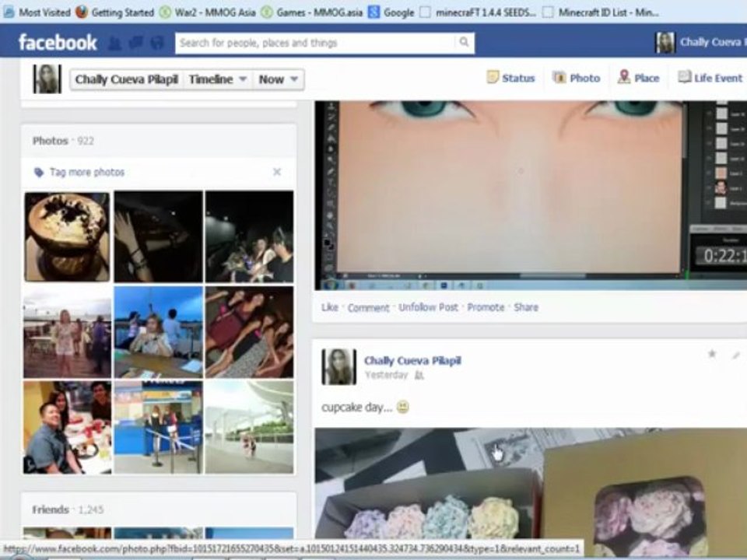The width and height of the screenshot is (747, 560).
Task: Click the Status composer label
Action: coord(518,78)
